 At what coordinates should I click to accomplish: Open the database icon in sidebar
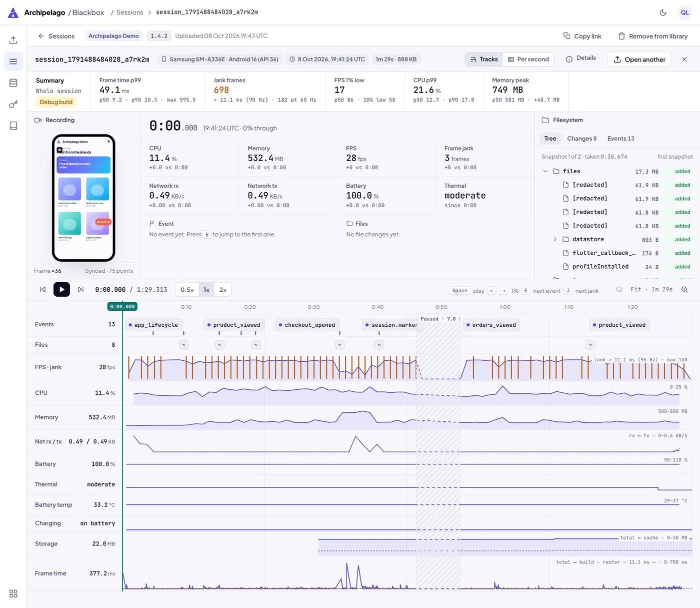[x=13, y=83]
